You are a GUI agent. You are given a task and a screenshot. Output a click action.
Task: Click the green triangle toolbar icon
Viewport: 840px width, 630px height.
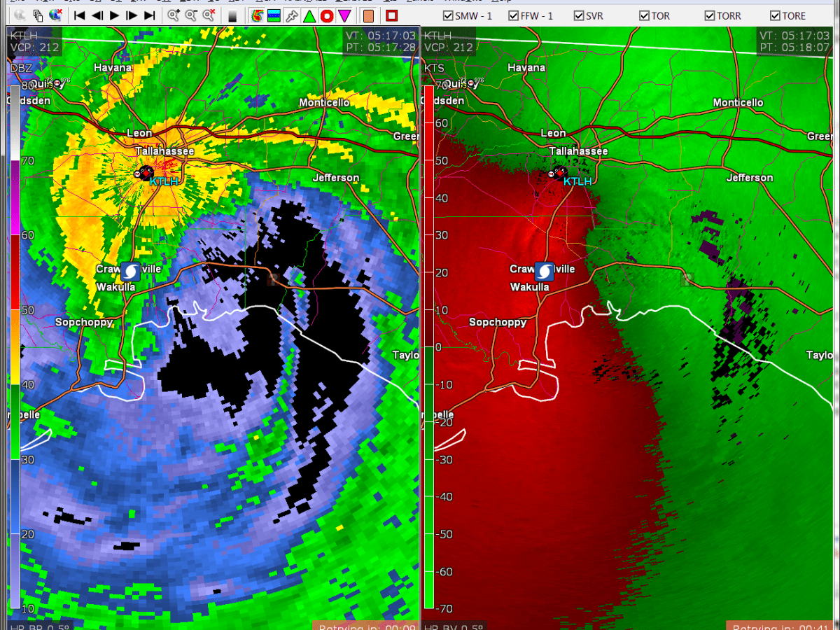pyautogui.click(x=309, y=15)
